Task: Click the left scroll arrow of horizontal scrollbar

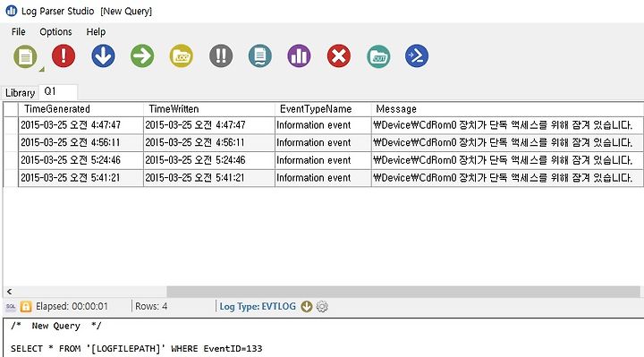Action: (x=10, y=292)
